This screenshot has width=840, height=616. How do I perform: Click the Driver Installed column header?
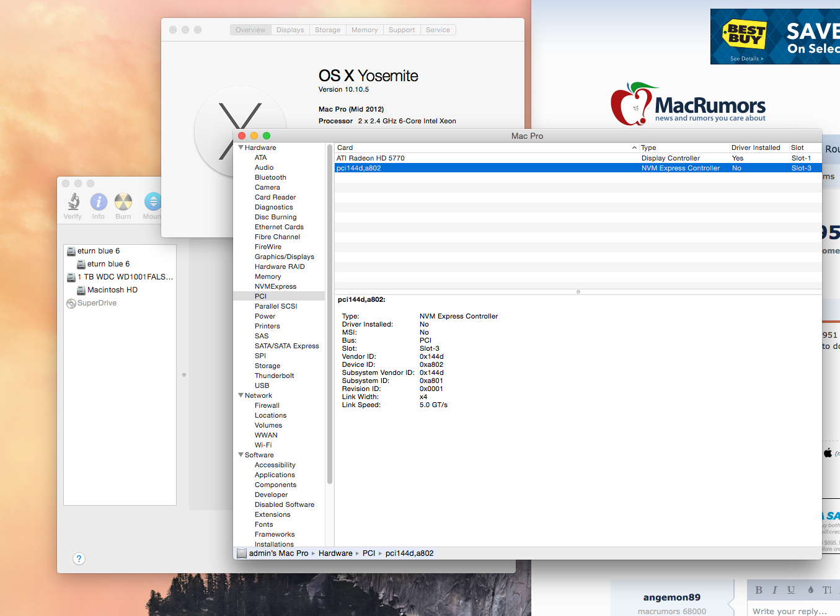[759, 147]
